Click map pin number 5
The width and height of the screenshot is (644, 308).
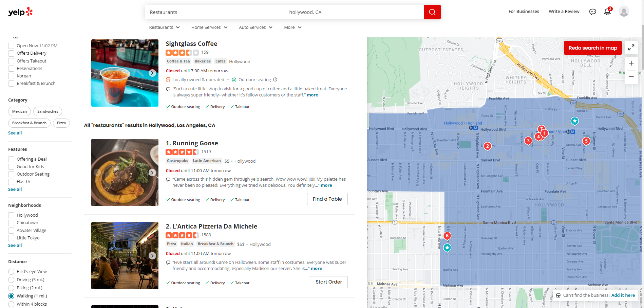tap(586, 141)
